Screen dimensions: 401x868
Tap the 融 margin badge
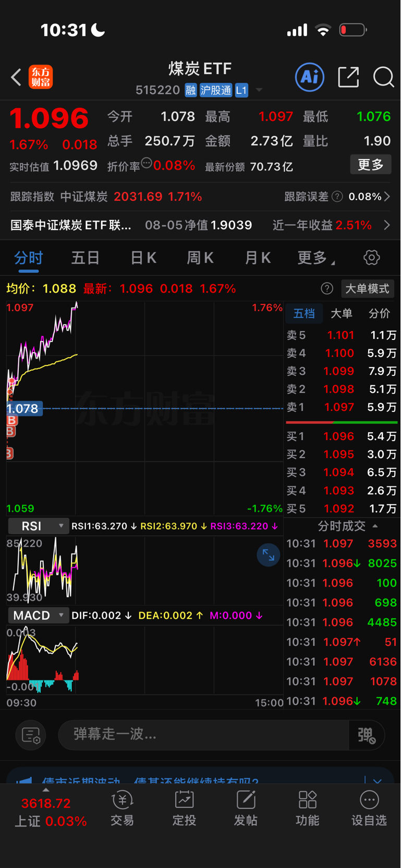pos(191,90)
